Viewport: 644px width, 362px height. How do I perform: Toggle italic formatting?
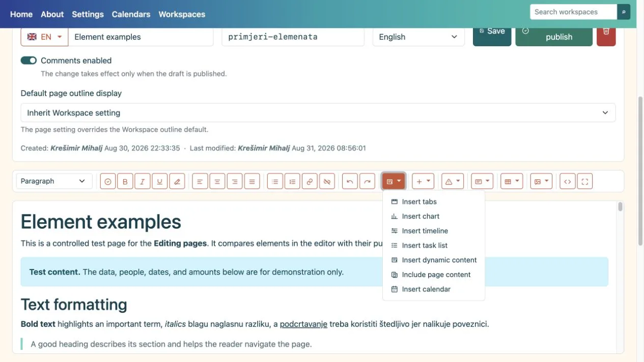pos(143,182)
